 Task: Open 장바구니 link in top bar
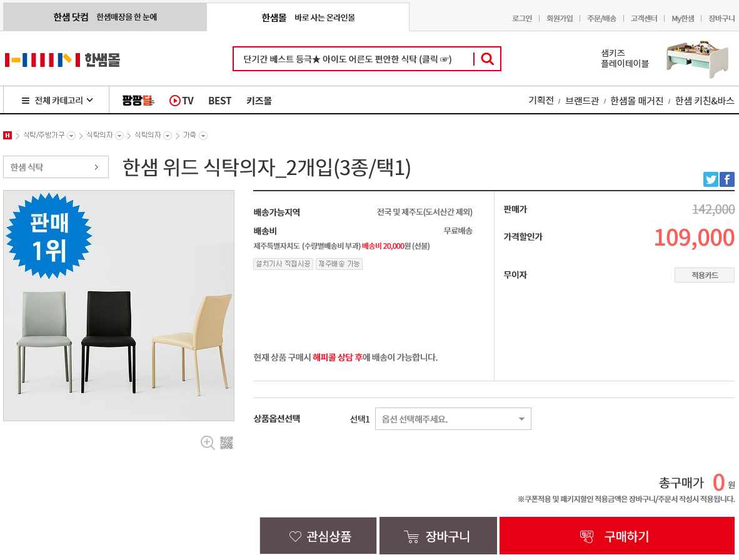point(721,18)
